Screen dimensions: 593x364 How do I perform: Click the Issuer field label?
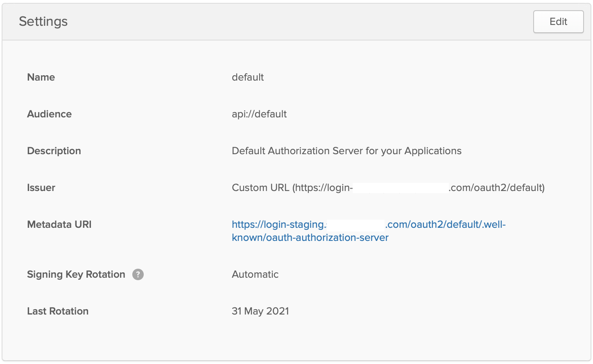[x=41, y=188]
